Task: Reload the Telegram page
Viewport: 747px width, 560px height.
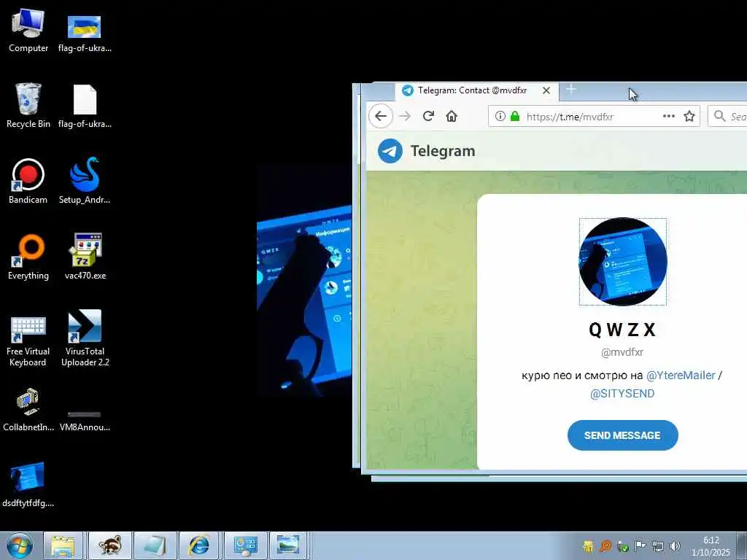Action: pyautogui.click(x=428, y=116)
